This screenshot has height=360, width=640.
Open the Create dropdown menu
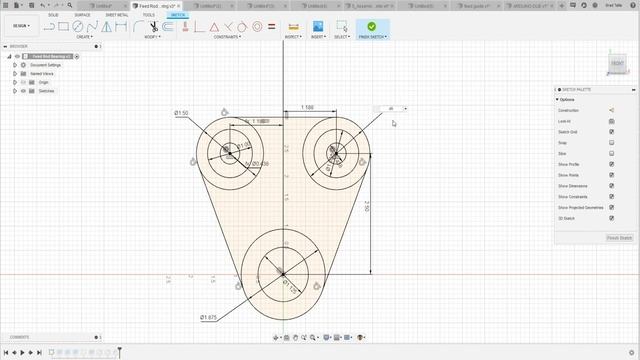click(84, 37)
